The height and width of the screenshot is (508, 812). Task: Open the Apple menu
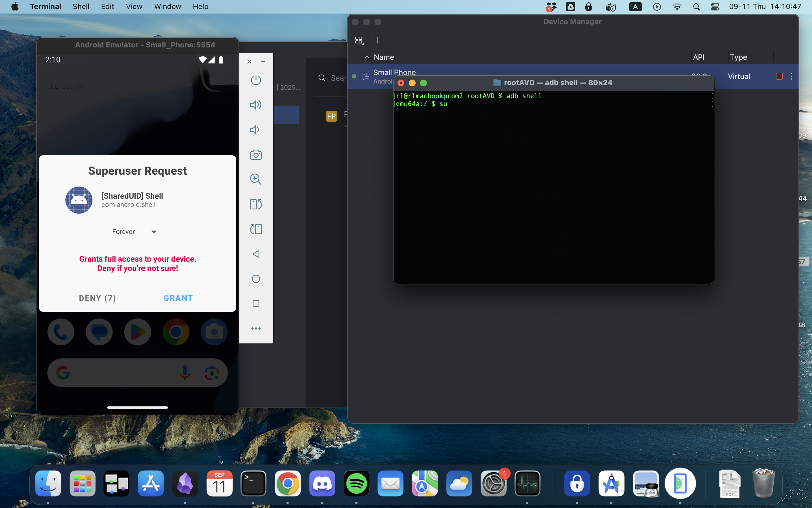(x=15, y=6)
